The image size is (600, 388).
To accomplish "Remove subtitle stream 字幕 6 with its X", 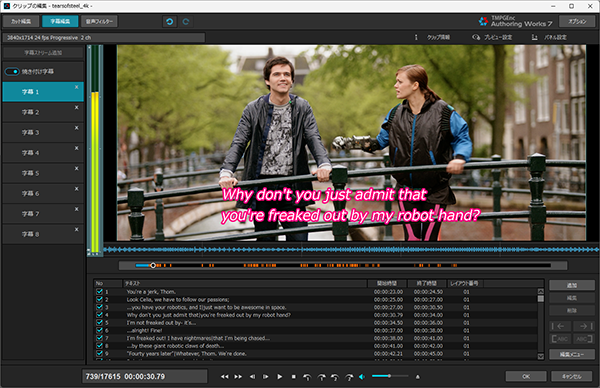I will [77, 189].
